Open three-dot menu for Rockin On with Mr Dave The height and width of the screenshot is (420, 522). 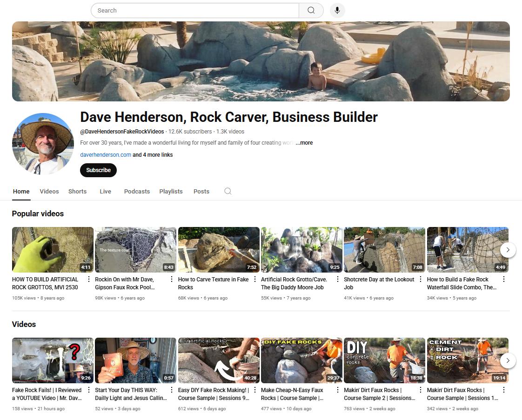(172, 279)
